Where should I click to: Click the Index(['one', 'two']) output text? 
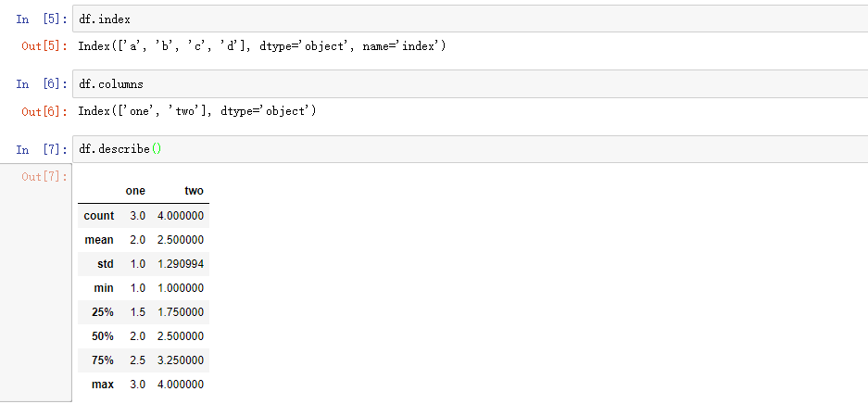click(x=197, y=111)
